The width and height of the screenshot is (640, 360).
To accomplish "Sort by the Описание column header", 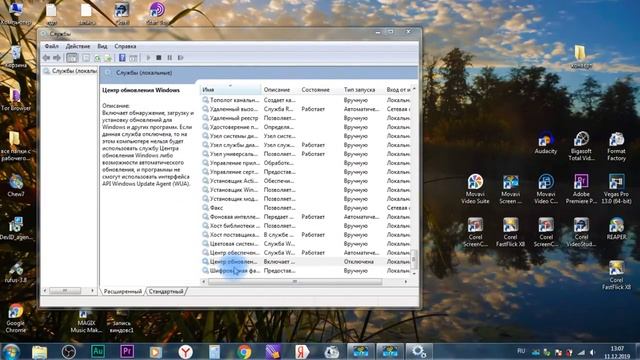I will (x=280, y=89).
